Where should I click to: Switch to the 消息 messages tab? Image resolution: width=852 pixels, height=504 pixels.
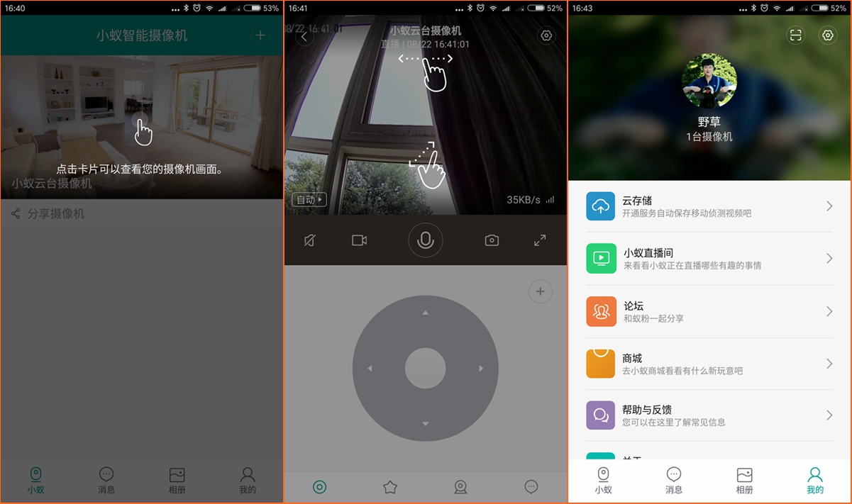pyautogui.click(x=673, y=479)
